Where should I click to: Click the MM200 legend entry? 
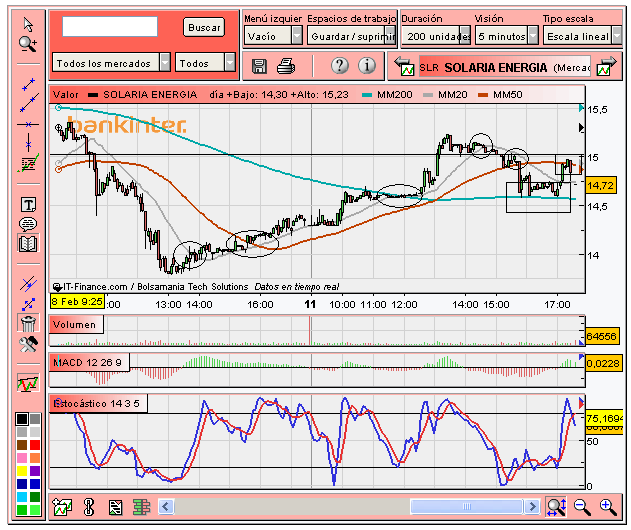tap(387, 95)
